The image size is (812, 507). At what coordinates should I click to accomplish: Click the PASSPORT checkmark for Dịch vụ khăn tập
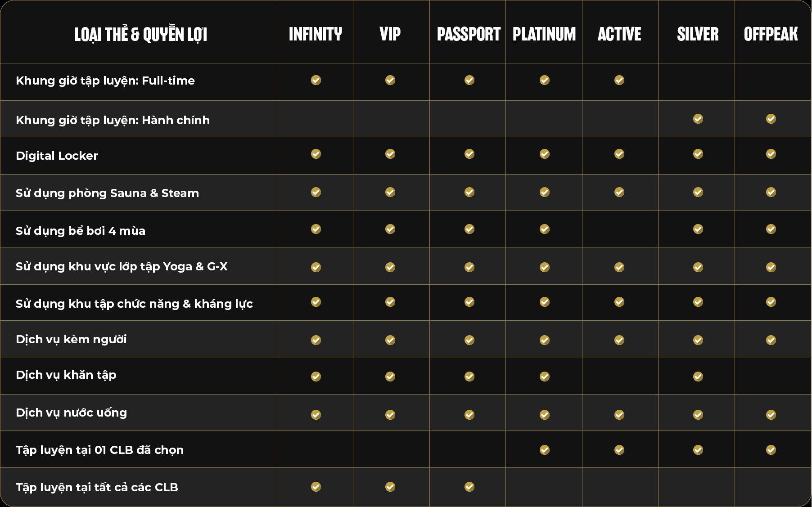pos(469,376)
